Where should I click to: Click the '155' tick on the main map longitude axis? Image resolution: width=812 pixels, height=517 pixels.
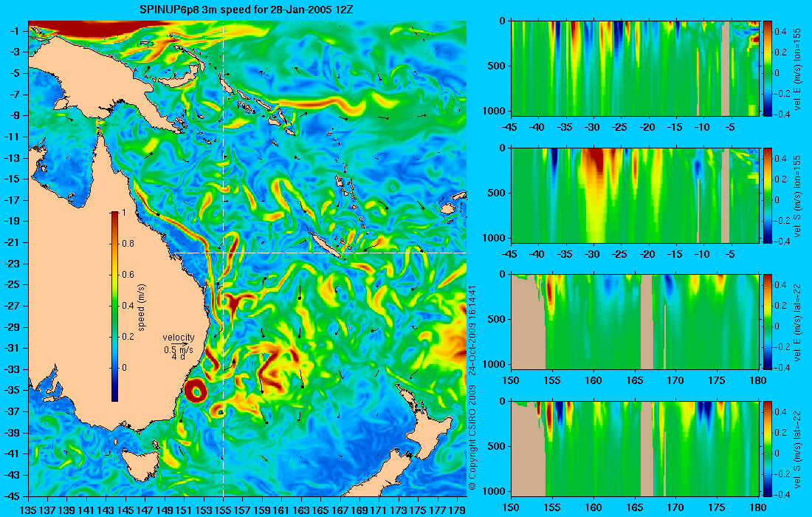point(223,510)
